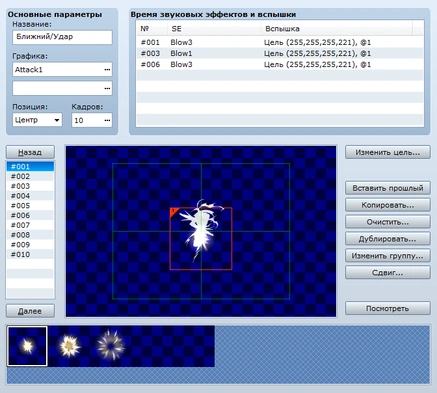Open second graphic slot ellipsis button
This screenshot has width=437, height=393.
107,88
